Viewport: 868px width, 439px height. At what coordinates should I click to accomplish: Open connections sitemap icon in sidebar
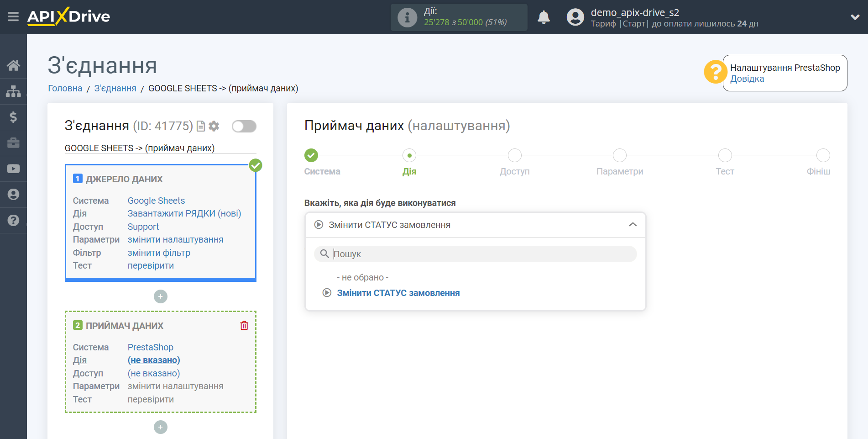[13, 91]
